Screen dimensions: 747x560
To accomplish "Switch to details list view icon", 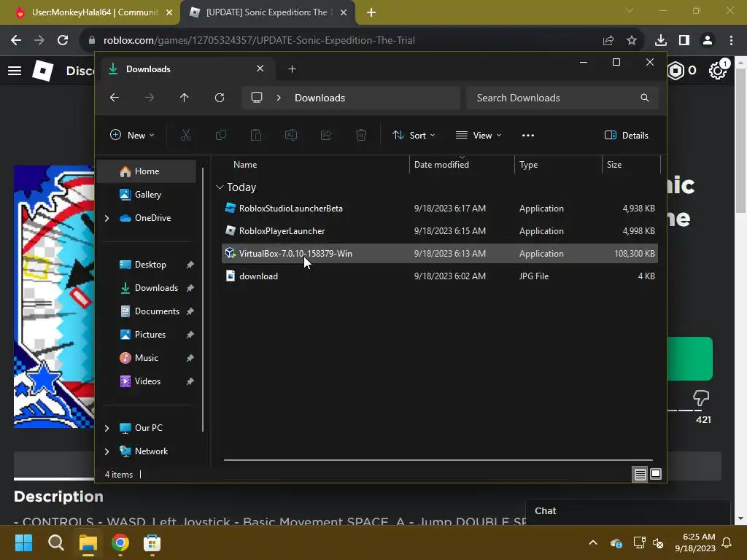I will (x=640, y=474).
